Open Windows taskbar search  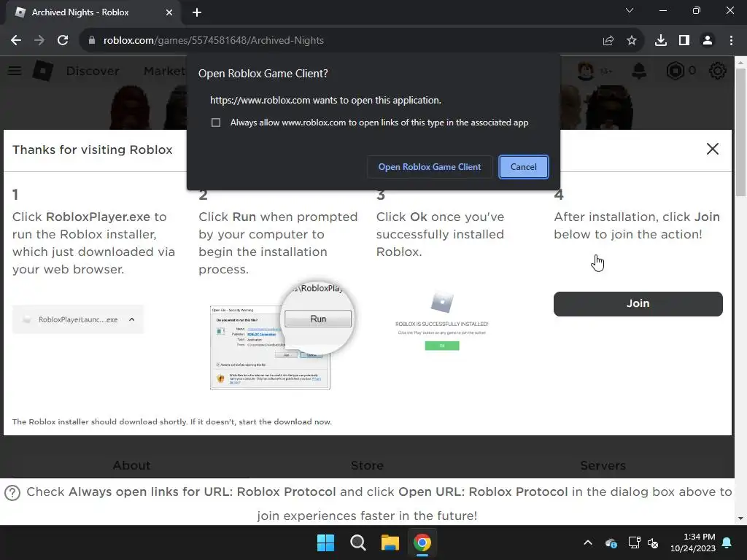tap(357, 542)
